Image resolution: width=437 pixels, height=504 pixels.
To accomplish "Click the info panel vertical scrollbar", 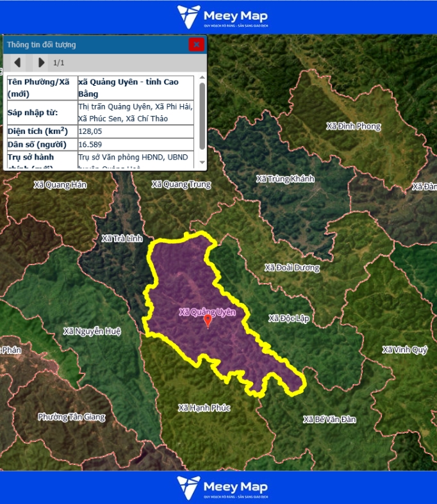I will [x=202, y=115].
